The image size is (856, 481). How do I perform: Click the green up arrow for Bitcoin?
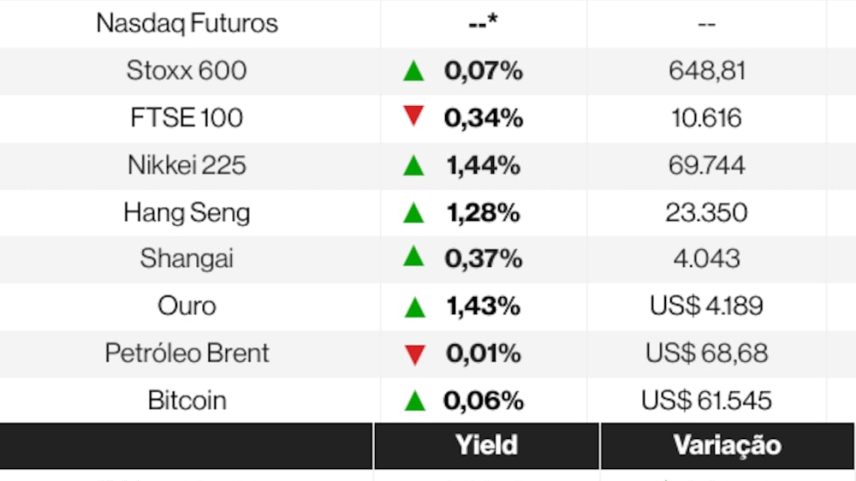(414, 401)
